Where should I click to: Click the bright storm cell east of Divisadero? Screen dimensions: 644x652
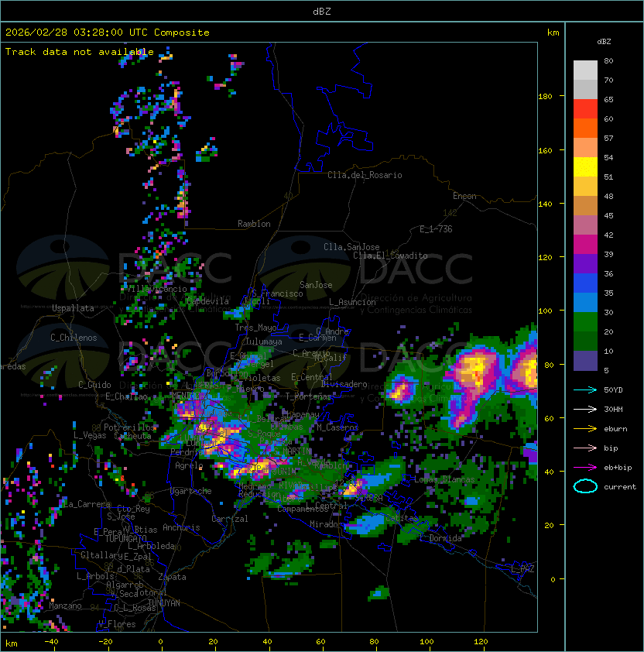[400, 390]
